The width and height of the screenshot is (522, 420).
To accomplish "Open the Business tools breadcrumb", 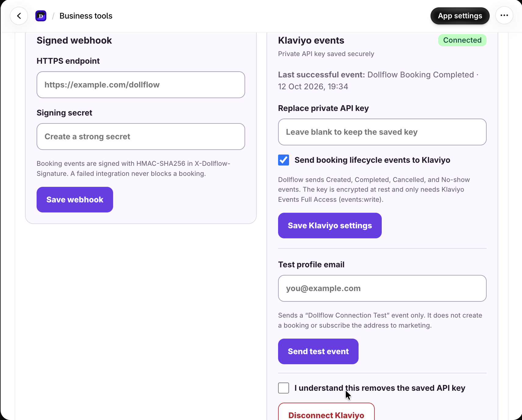I will [x=86, y=16].
